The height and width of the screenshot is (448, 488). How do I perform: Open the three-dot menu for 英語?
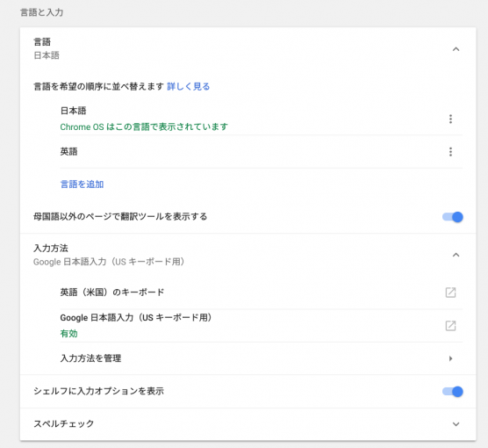(450, 152)
